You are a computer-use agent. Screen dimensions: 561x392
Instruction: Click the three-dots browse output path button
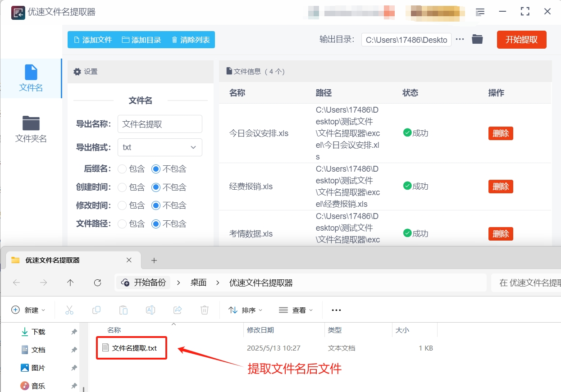[x=460, y=39]
